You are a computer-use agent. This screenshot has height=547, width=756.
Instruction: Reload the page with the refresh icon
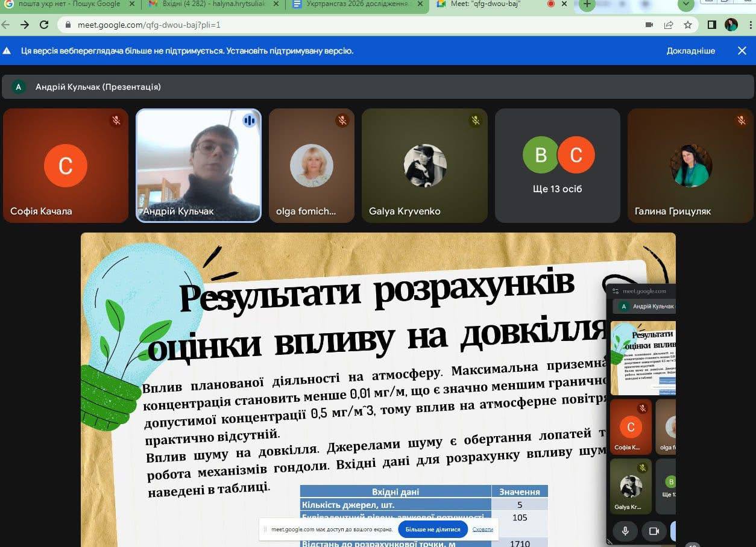(x=43, y=25)
